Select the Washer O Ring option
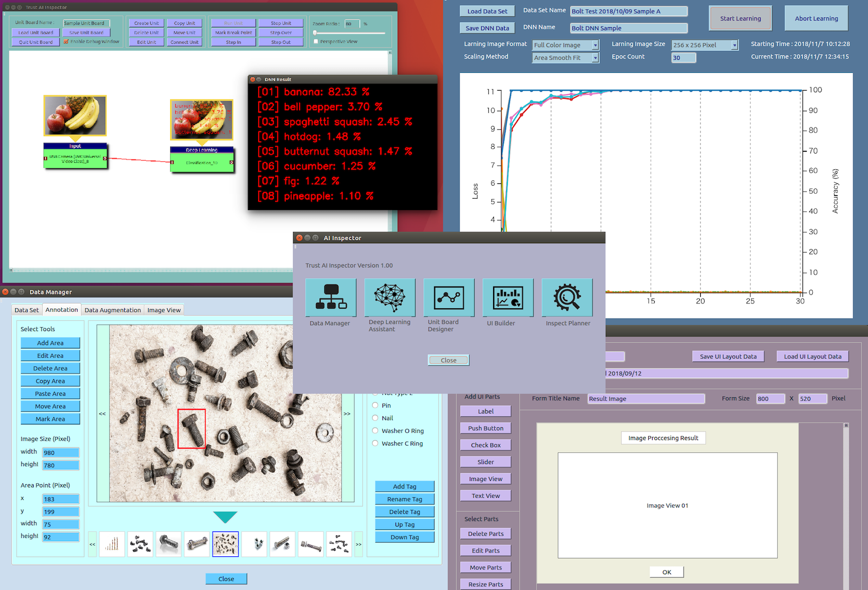Viewport: 868px width, 590px height. [375, 430]
